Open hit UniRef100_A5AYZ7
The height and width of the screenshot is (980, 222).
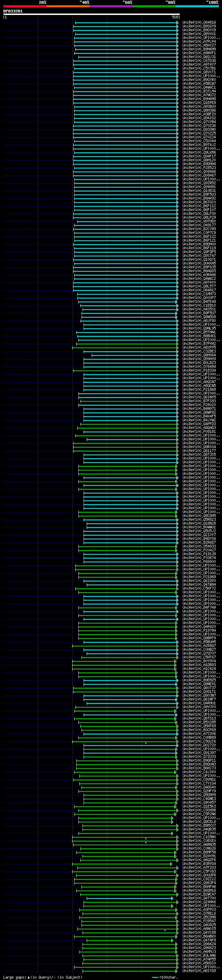pyautogui.click(x=199, y=45)
